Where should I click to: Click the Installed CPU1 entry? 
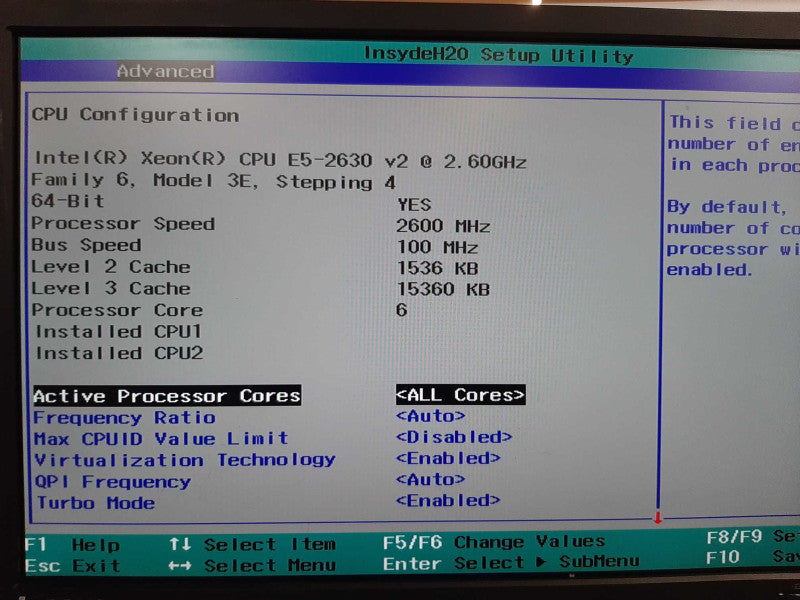point(118,332)
